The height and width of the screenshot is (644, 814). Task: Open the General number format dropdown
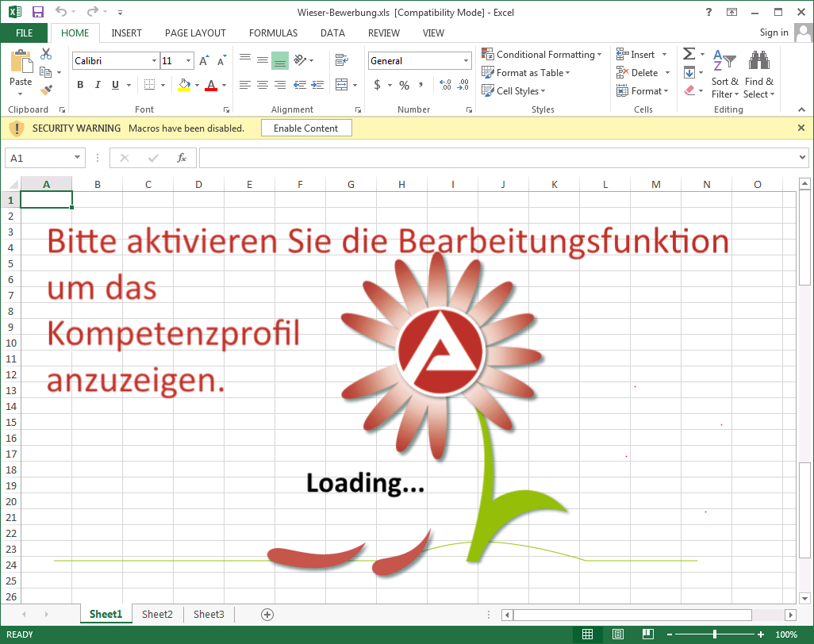pos(466,61)
